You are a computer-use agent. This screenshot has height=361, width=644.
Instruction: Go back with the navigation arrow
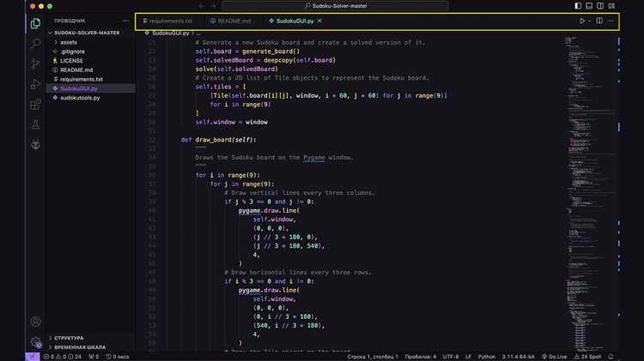click(x=202, y=6)
